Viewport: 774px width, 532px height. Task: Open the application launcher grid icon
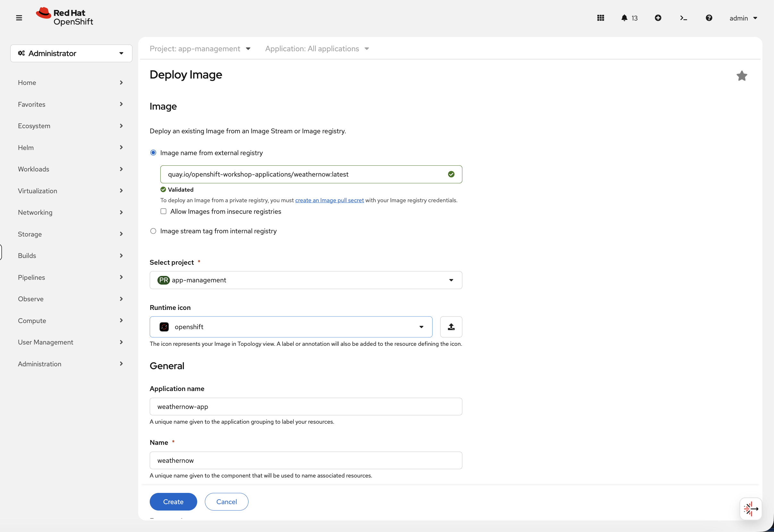pos(600,18)
